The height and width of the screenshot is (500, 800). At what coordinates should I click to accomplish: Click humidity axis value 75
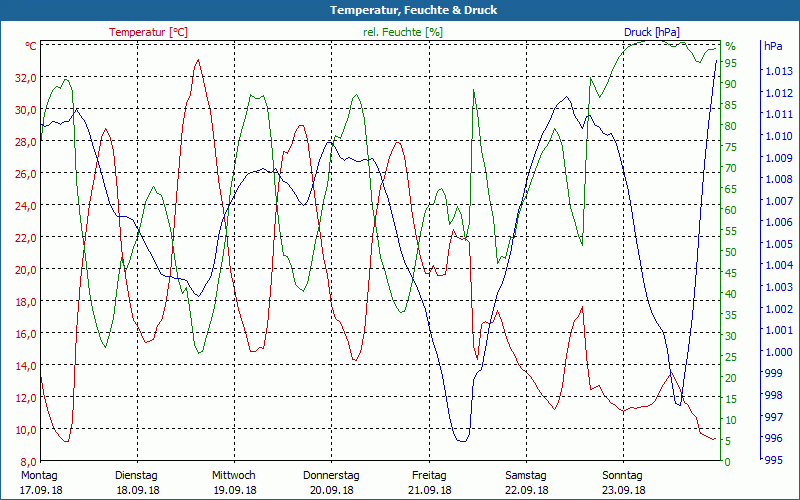point(730,147)
